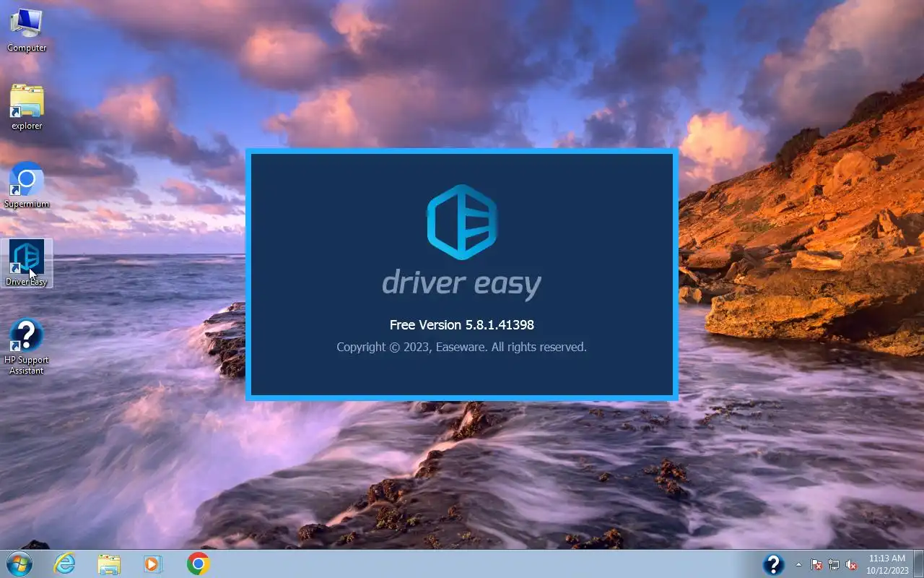The image size is (924, 578).
Task: Click the HP Support question mark tray icon
Action: (773, 564)
